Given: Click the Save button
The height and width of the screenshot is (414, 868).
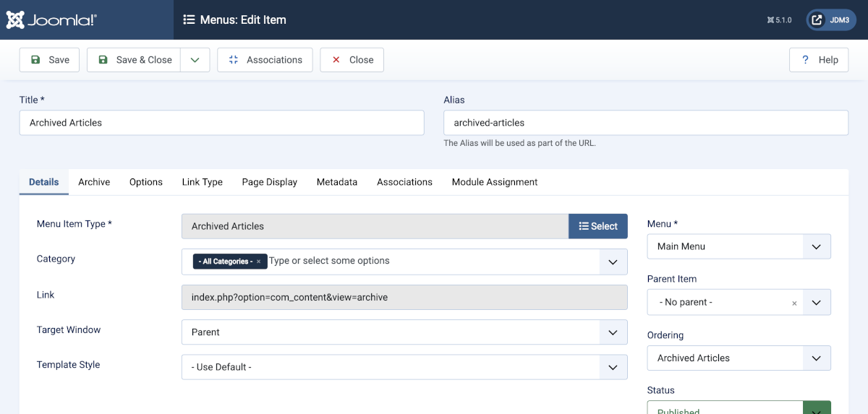Looking at the screenshot, I should [50, 60].
